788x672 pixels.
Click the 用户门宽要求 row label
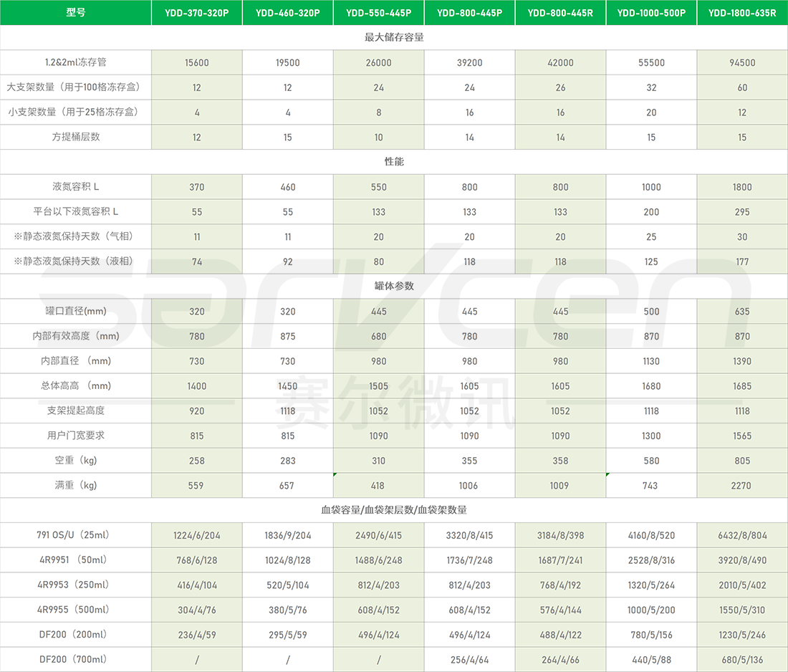(x=75, y=436)
